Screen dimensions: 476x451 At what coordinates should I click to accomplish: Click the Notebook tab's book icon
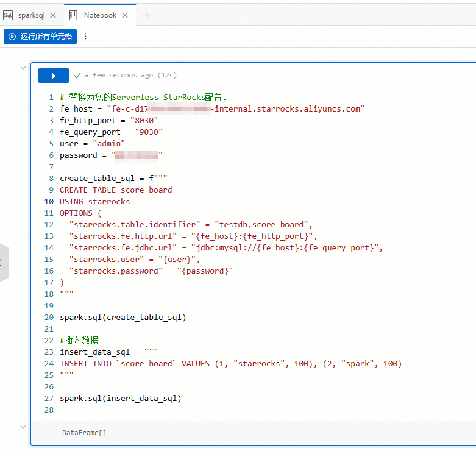[73, 15]
